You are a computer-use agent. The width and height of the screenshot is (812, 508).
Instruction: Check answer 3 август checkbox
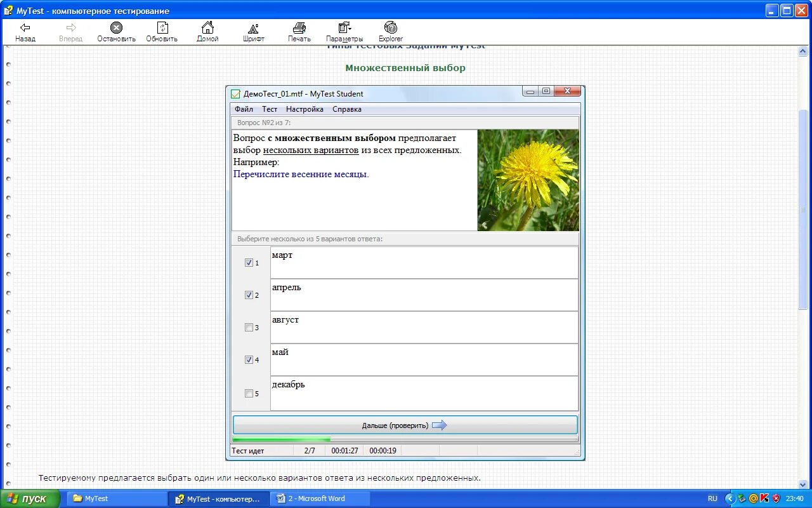(249, 328)
